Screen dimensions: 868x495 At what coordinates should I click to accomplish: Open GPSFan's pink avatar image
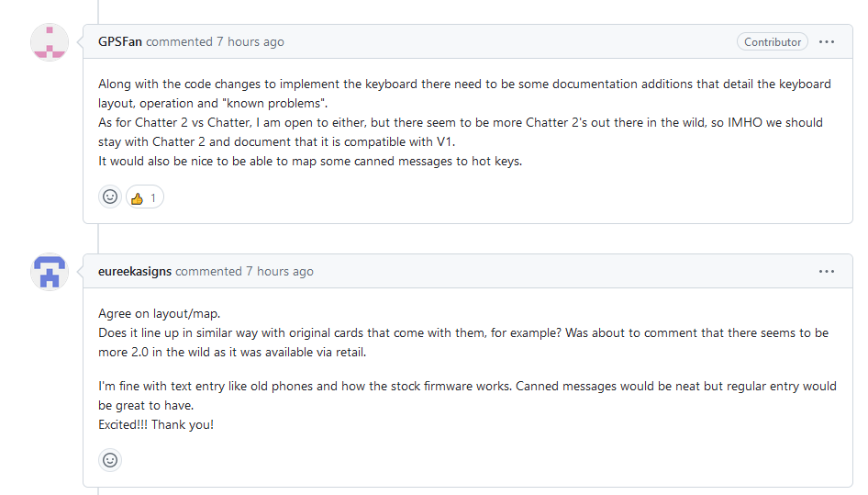click(x=50, y=42)
